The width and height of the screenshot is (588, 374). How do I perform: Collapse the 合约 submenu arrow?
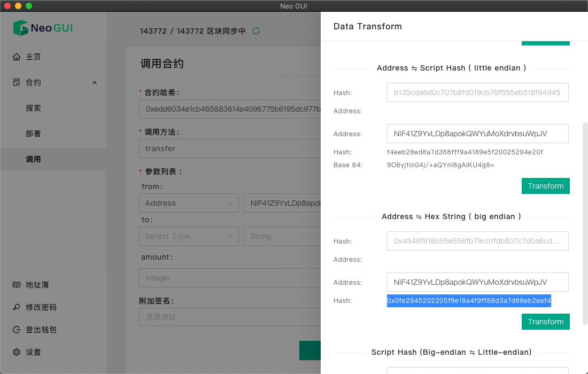click(x=95, y=82)
